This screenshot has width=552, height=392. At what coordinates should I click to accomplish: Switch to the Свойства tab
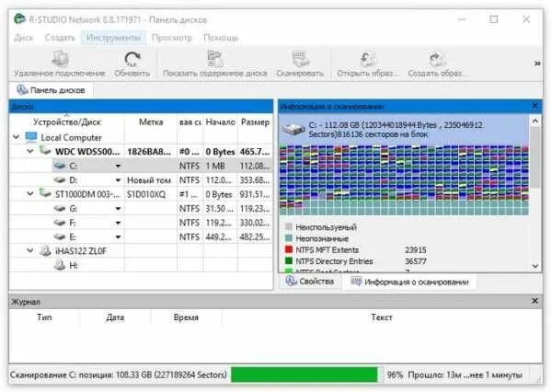[x=310, y=282]
